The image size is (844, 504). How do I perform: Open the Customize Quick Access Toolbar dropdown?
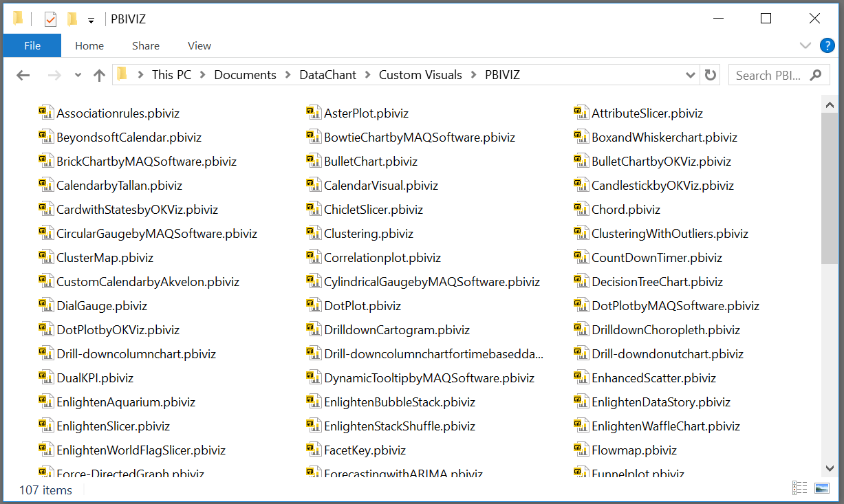click(x=91, y=21)
